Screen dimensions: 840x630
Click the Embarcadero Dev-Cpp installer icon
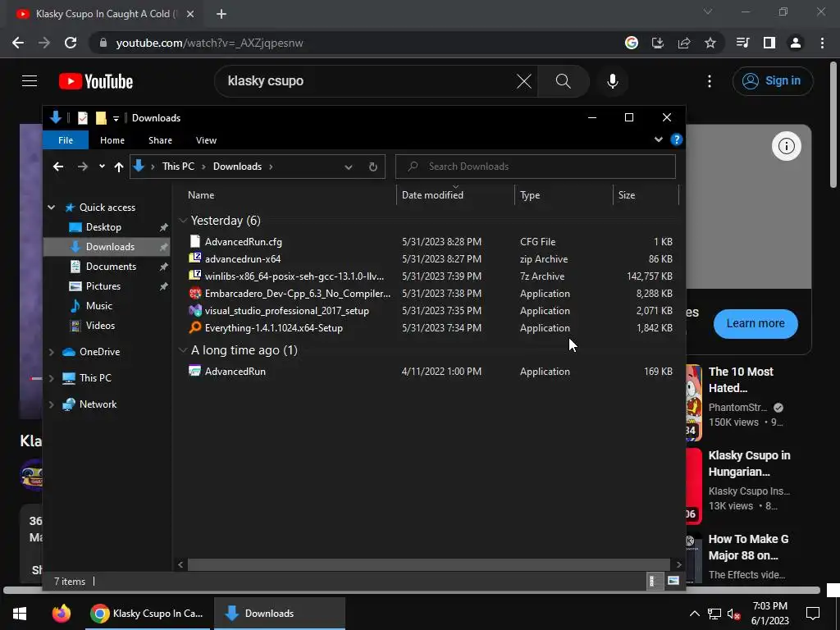pyautogui.click(x=195, y=293)
